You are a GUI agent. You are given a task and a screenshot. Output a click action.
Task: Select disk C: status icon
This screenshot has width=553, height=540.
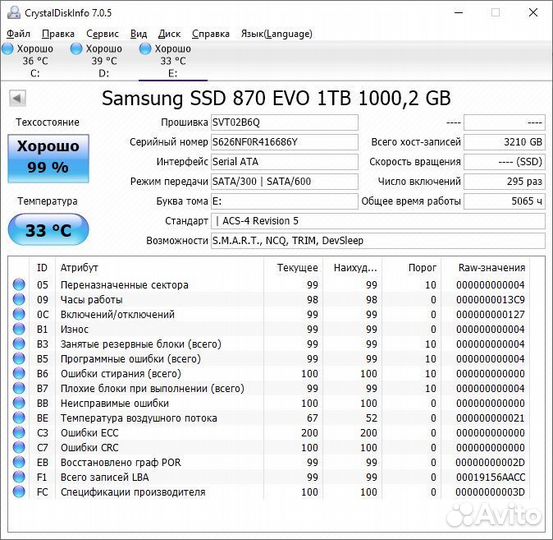click(8, 49)
